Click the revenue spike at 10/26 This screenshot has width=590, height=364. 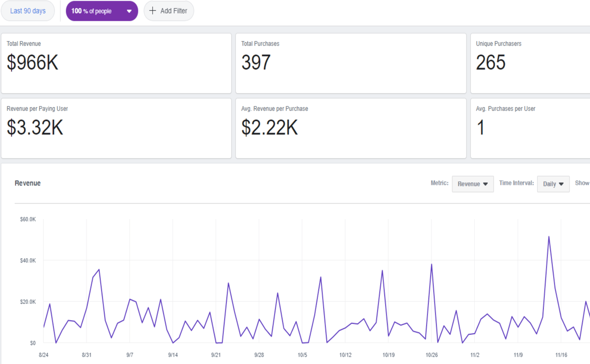coord(431,265)
